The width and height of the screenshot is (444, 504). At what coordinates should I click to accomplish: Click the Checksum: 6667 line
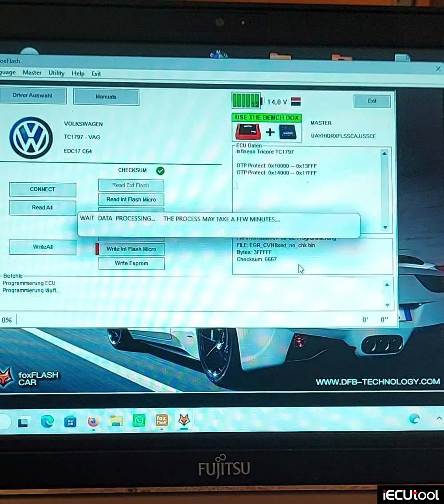coord(257,259)
